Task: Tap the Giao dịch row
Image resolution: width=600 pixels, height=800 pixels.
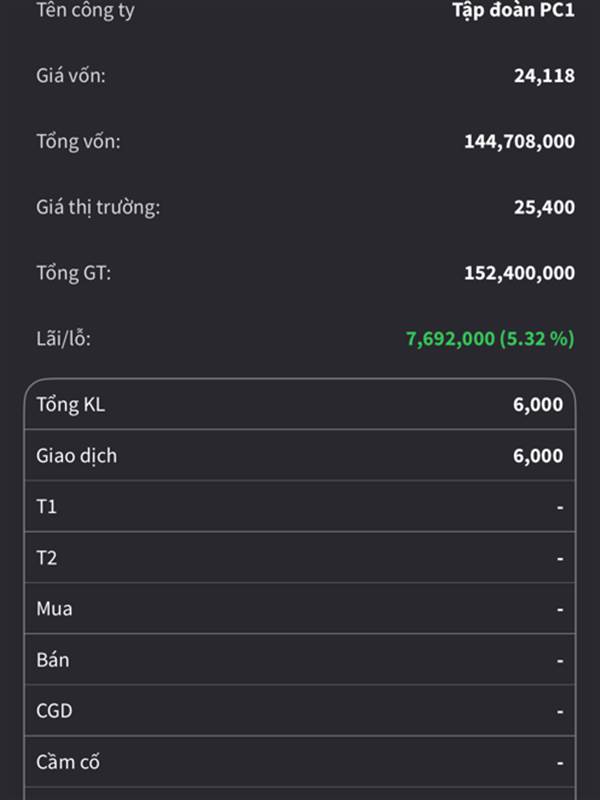Action: point(300,456)
